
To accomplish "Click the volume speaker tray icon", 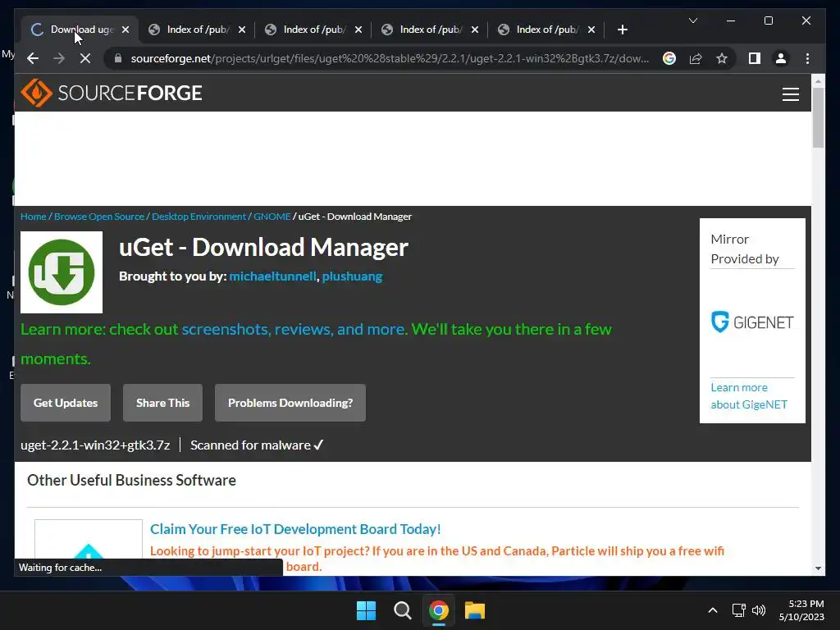I will [759, 610].
